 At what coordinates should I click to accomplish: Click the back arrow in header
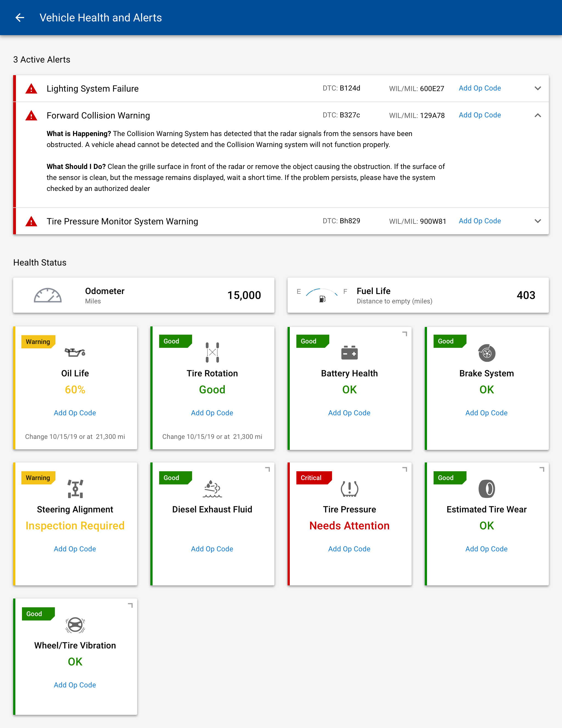(20, 18)
